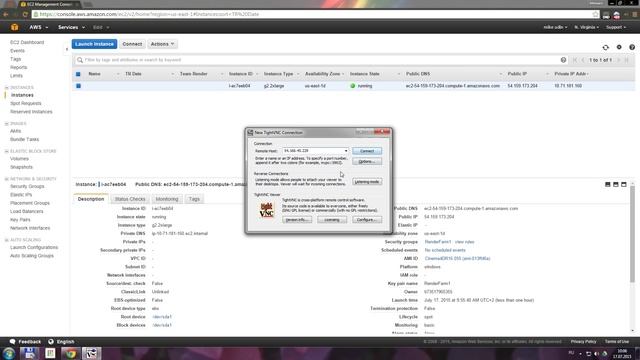
Task: Toggle checkbox for instance i-ac7eeb04 row
Action: pos(78,86)
